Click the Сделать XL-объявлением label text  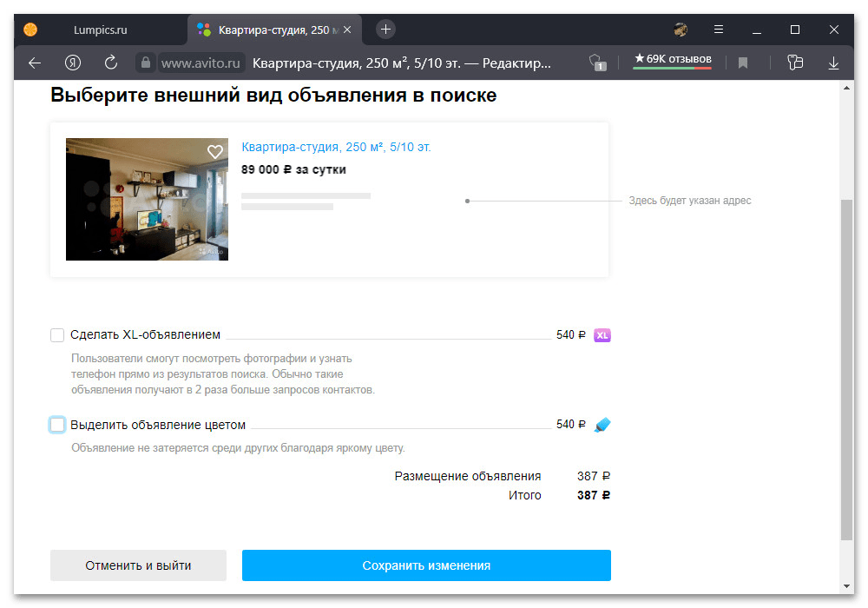click(145, 334)
